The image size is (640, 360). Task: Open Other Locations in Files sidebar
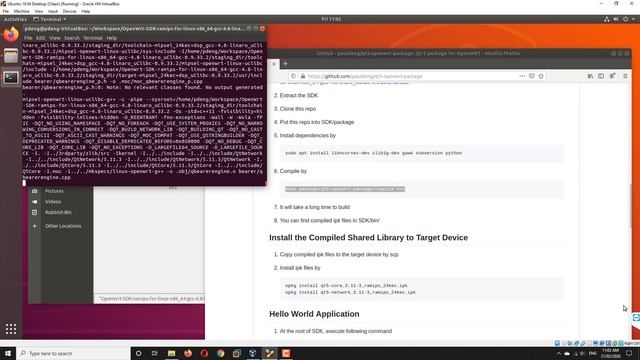[63, 226]
